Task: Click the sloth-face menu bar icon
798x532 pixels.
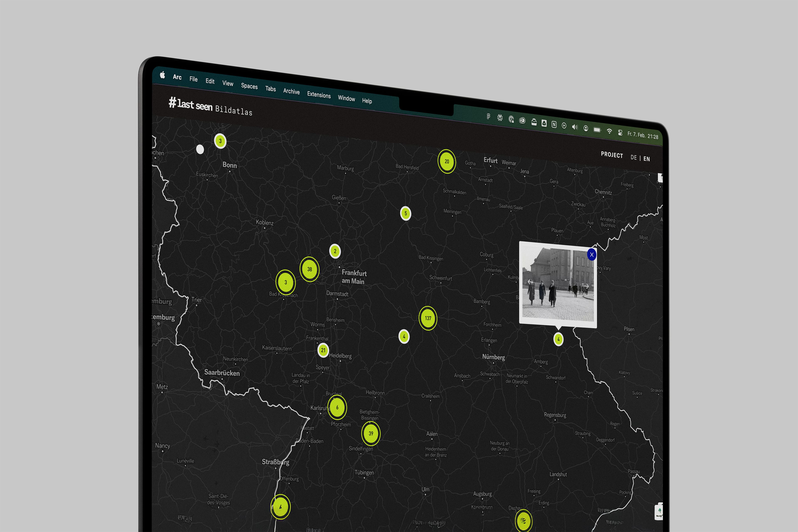Action: [x=534, y=122]
